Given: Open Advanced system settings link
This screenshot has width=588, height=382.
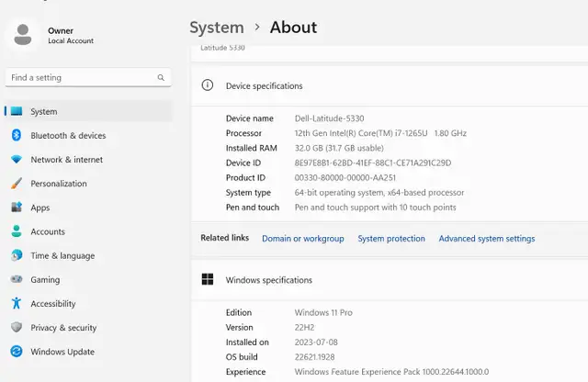Looking at the screenshot, I should pos(487,239).
